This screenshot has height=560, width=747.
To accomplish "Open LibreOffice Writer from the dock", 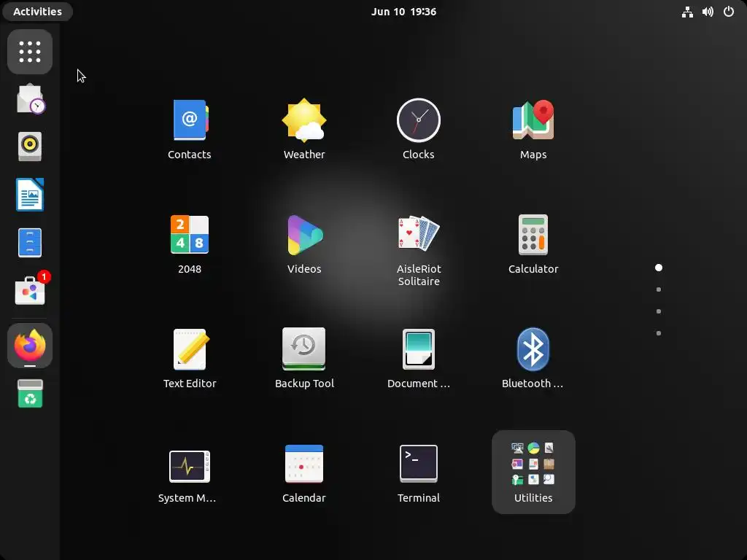I will pyautogui.click(x=30, y=194).
